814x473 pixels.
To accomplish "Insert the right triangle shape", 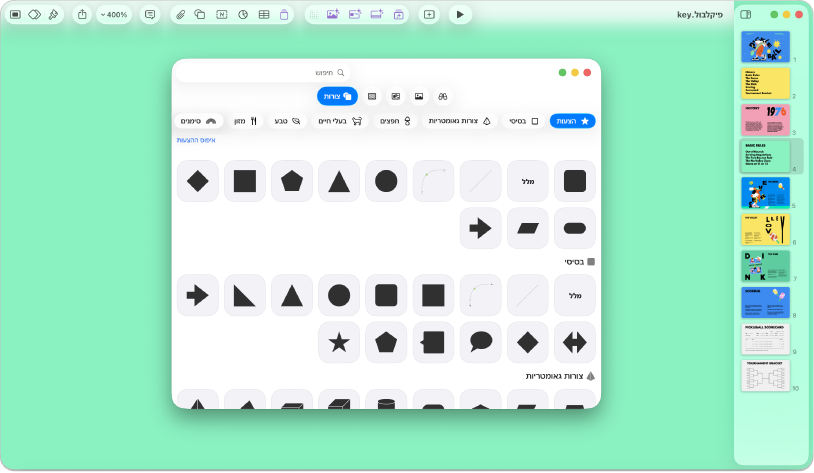I will (x=245, y=295).
